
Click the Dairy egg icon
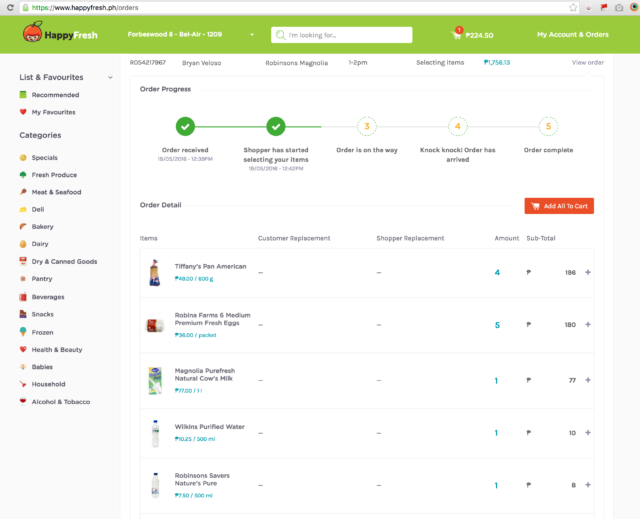[x=23, y=244]
